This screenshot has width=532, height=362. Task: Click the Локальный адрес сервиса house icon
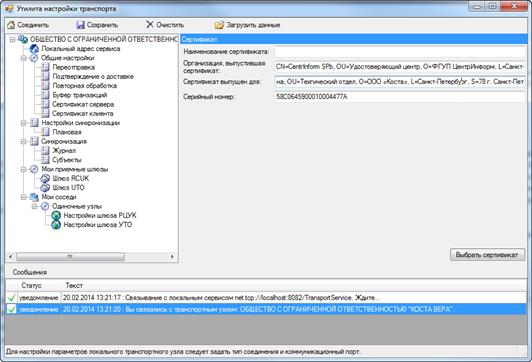coord(34,49)
